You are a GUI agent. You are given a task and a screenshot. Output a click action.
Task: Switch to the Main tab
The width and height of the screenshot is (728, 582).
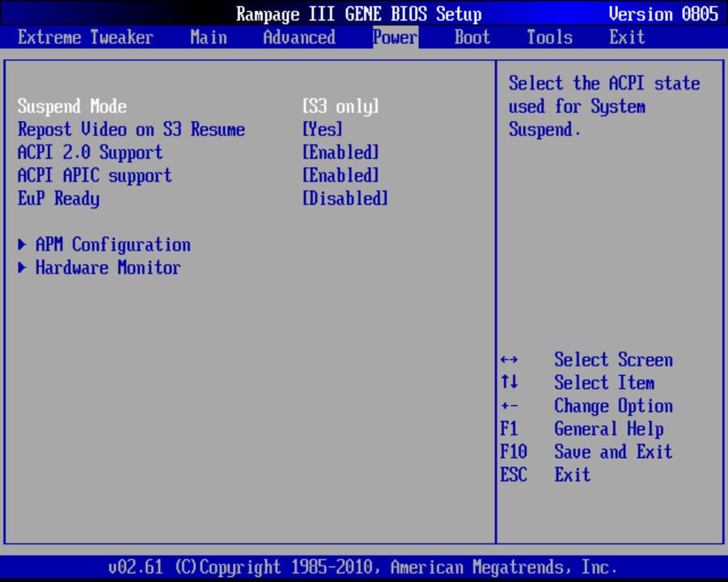click(209, 37)
